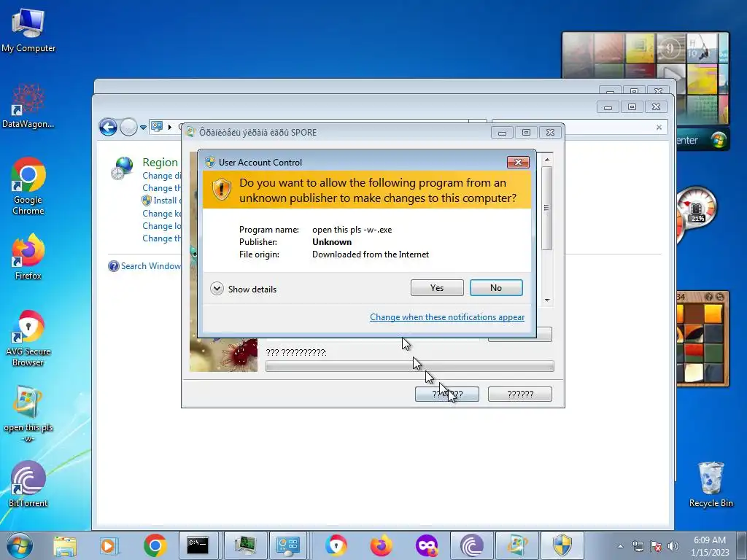Click the rightmost ?????? button in the SPORE installer
The image size is (747, 560).
pyautogui.click(x=519, y=394)
